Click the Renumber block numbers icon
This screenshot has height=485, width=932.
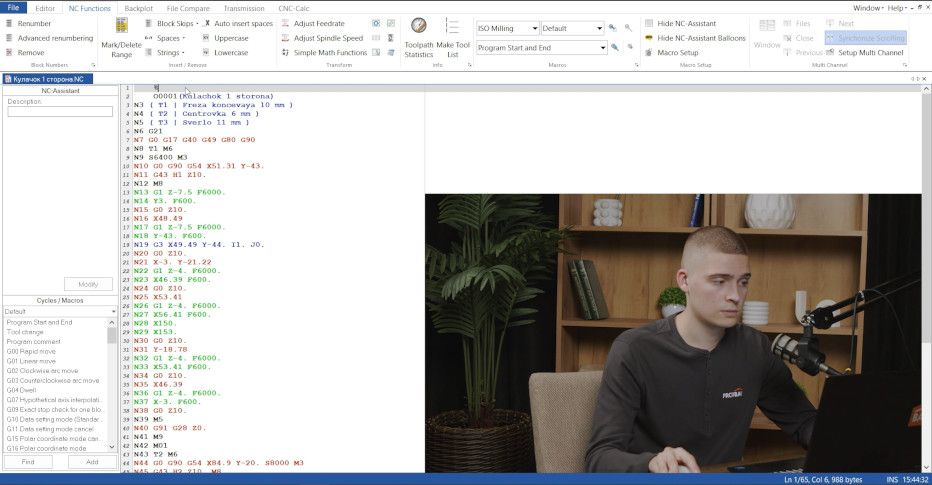click(9, 23)
